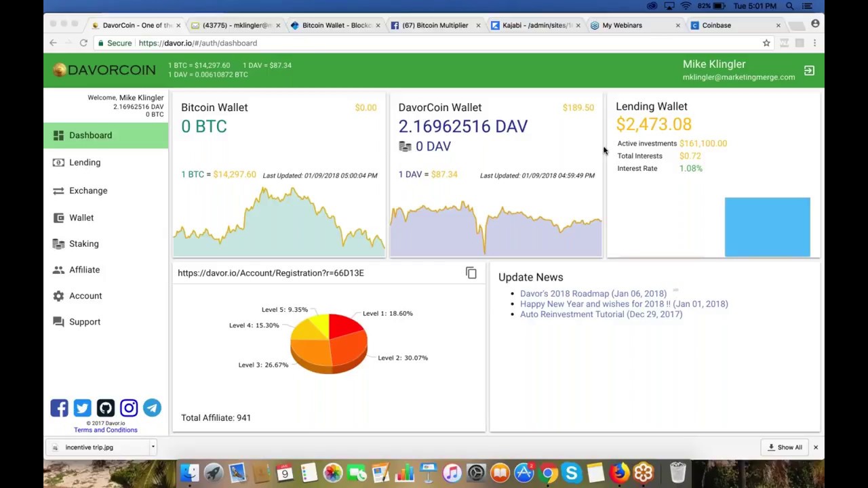Click the Total Affiliate: 941 text
The height and width of the screenshot is (488, 868).
pyautogui.click(x=216, y=418)
